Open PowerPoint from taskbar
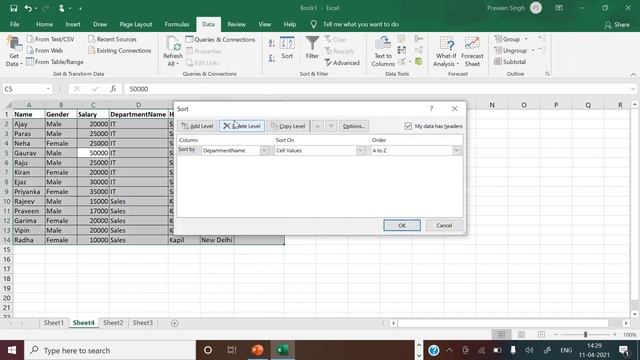Viewport: 640px width, 360px height. coord(258,350)
